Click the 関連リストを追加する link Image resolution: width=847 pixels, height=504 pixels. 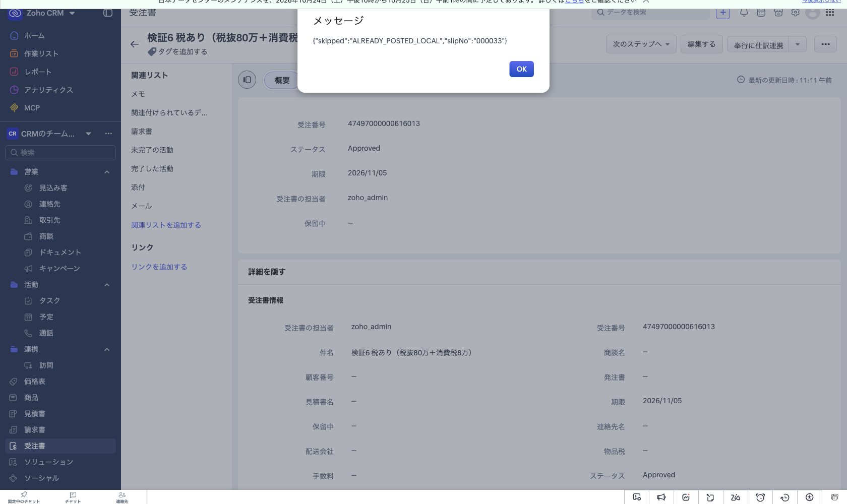[x=166, y=225]
